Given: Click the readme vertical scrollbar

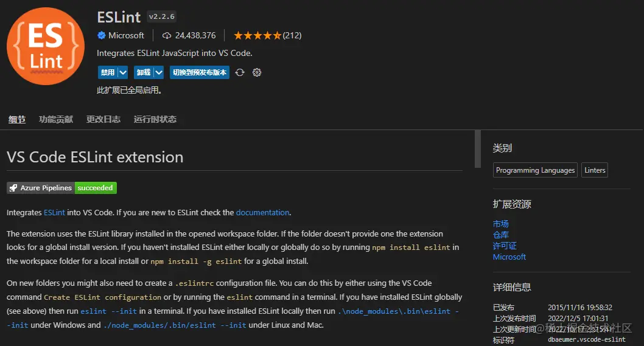Looking at the screenshot, I should (478, 149).
